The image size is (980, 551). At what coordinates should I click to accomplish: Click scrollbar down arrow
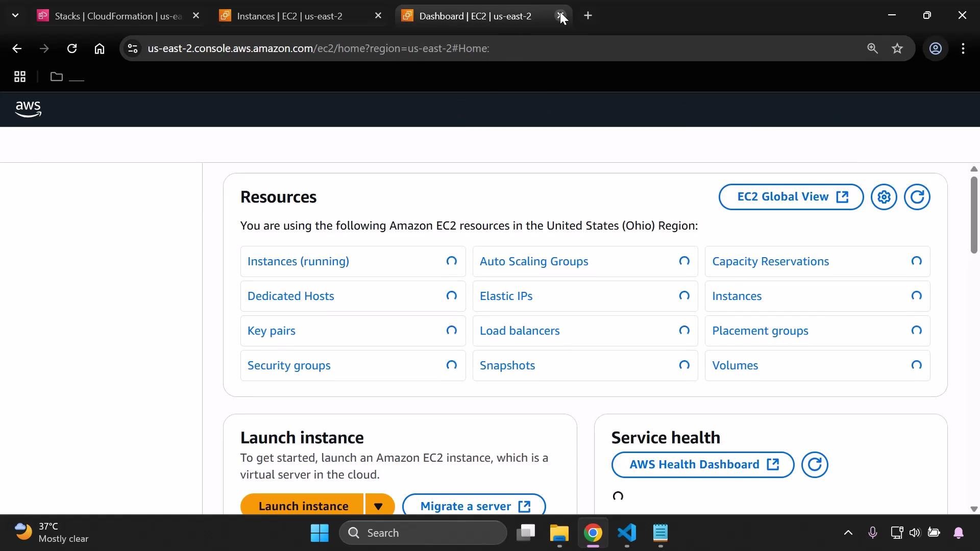pyautogui.click(x=974, y=509)
